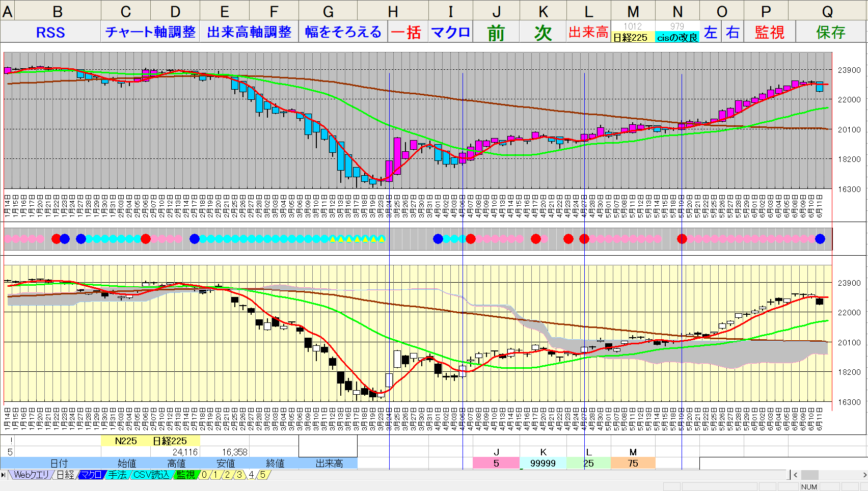Click the 左 button
The width and height of the screenshot is (868, 491).
pyautogui.click(x=711, y=32)
